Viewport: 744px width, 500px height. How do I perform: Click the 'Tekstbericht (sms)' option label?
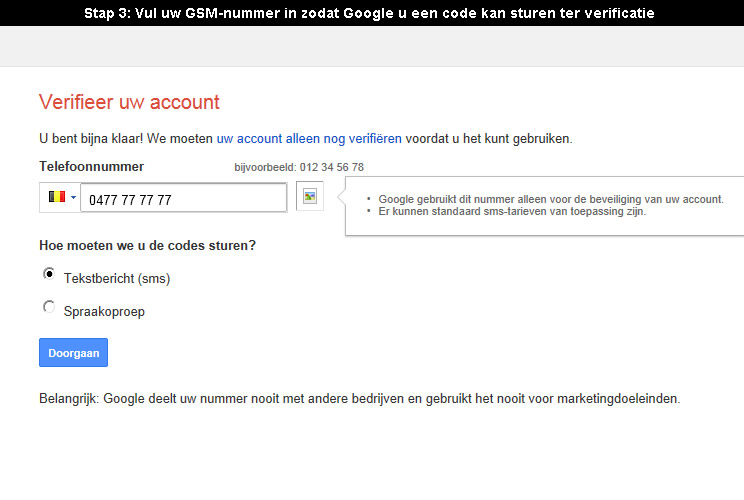tap(117, 278)
